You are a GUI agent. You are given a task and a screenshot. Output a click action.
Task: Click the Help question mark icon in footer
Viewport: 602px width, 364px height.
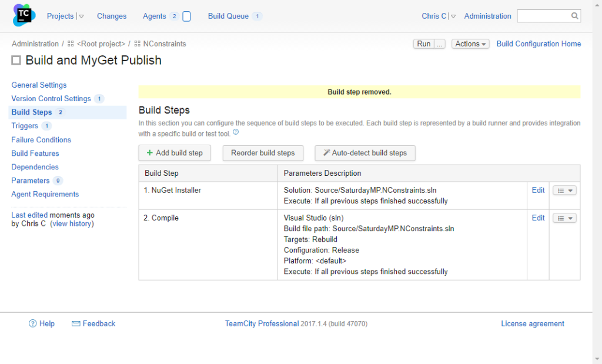[x=33, y=323]
